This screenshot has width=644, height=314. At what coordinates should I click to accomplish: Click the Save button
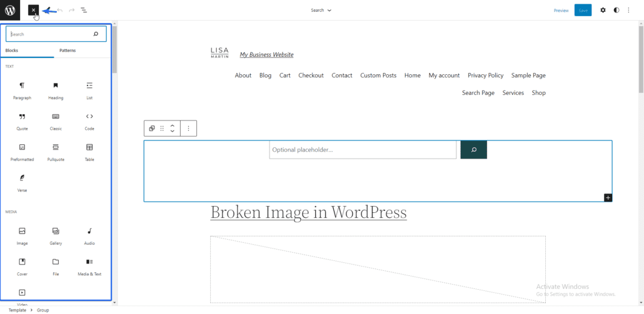583,10
